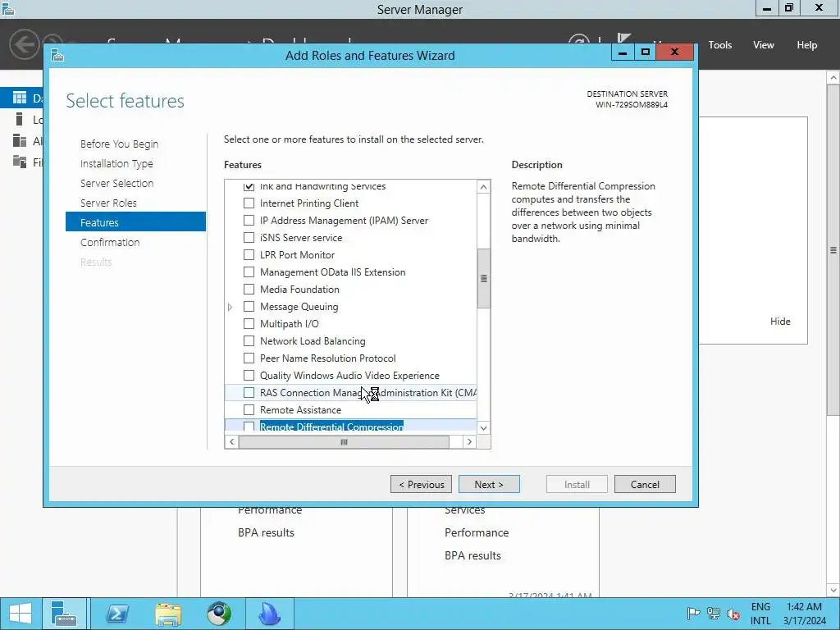Select the File Services icon in Server Manager sidebar
840x630 pixels.
click(20, 162)
